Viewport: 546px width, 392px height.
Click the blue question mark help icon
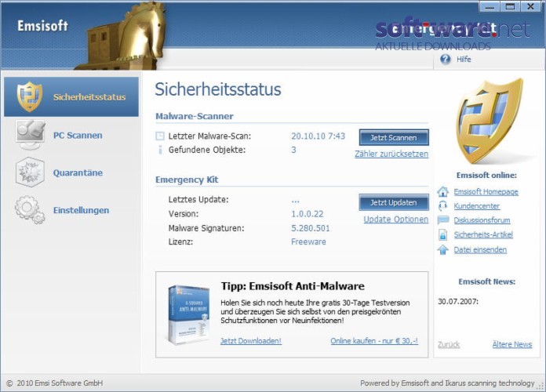445,59
